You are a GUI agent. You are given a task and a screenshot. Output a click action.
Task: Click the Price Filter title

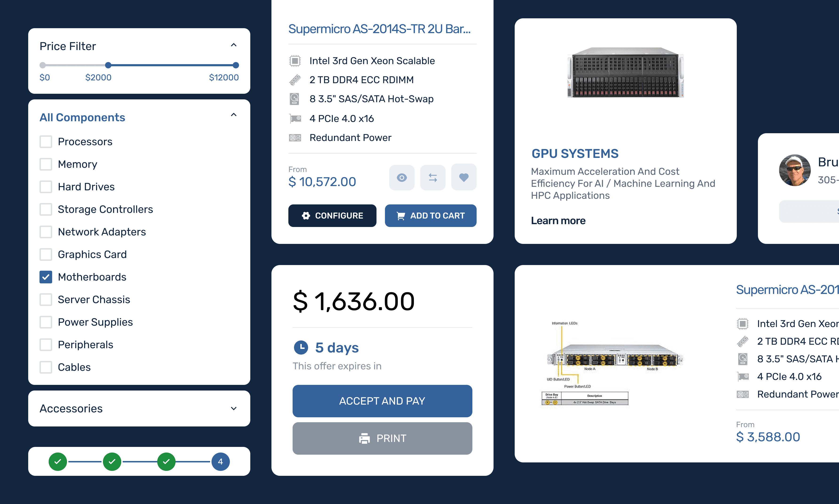click(x=68, y=46)
